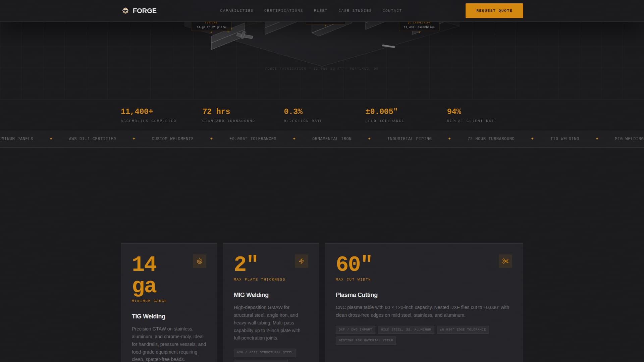Select the DXF / DWG IMPORT tag

click(x=355, y=329)
